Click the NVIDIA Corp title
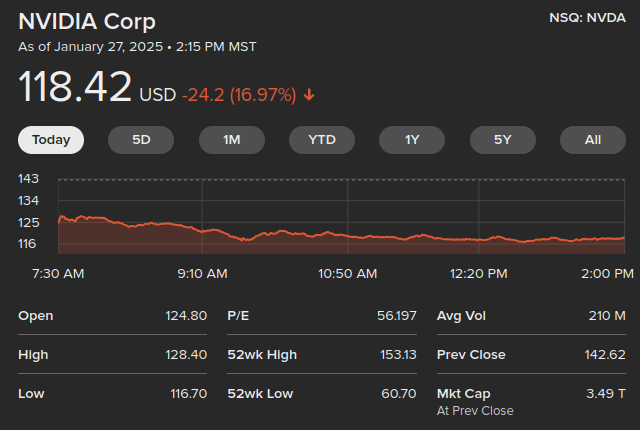 click(x=87, y=22)
